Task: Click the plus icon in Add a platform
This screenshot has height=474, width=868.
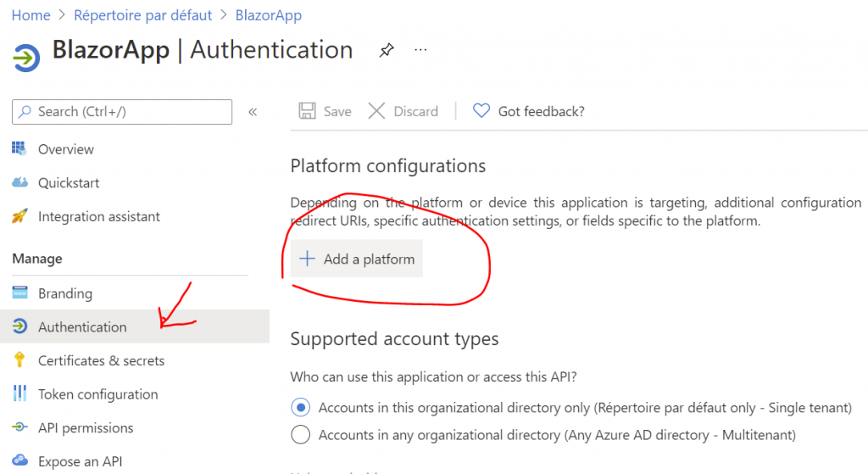Action: 307,259
